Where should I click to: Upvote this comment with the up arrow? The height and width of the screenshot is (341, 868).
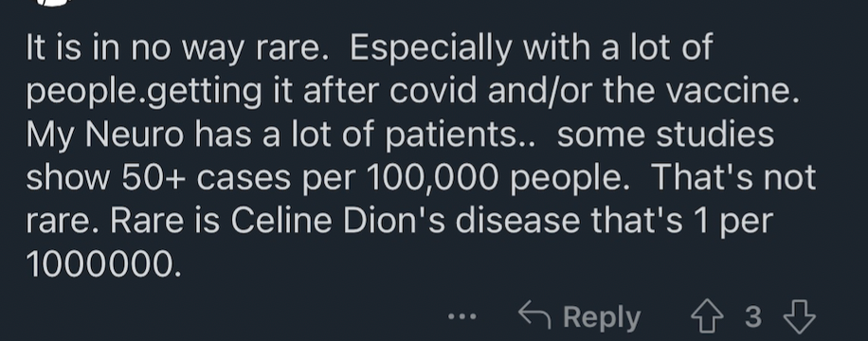(707, 316)
